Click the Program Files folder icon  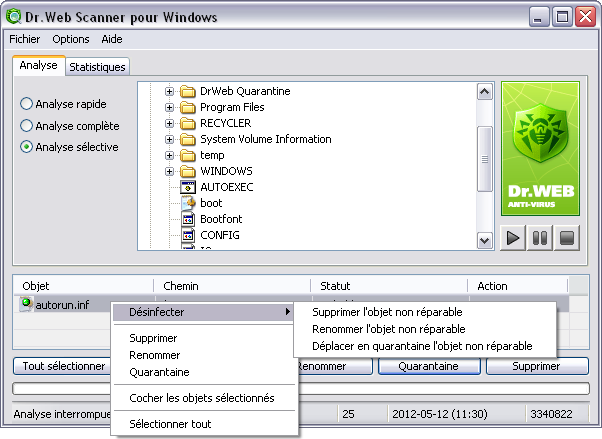pos(188,108)
